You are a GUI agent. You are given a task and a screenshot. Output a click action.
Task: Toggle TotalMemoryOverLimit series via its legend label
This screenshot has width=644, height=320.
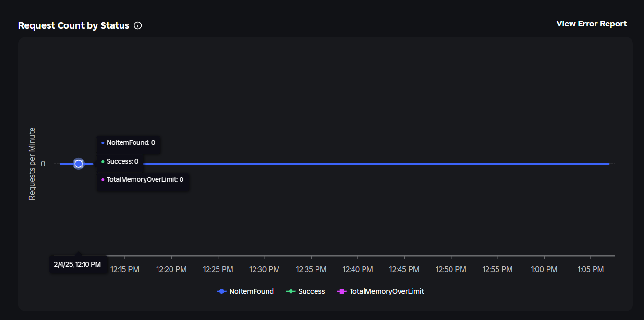387,291
